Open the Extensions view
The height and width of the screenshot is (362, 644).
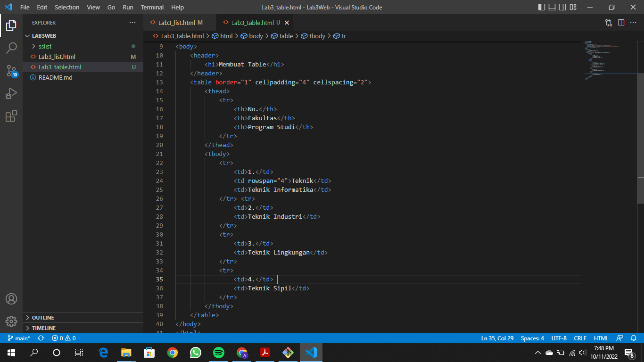click(11, 116)
